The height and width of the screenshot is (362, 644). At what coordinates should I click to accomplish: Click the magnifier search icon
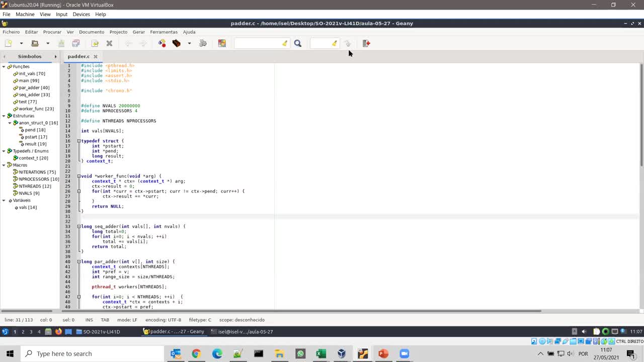pyautogui.click(x=298, y=43)
